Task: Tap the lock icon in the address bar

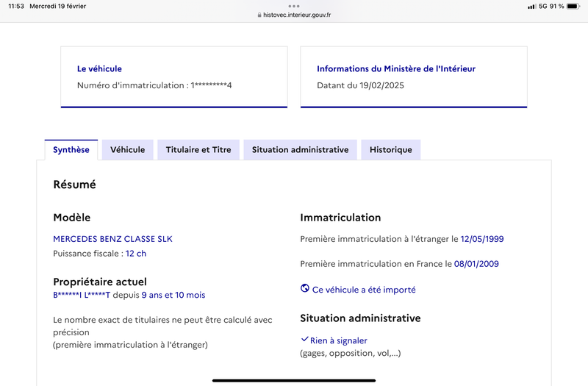Action: (259, 15)
